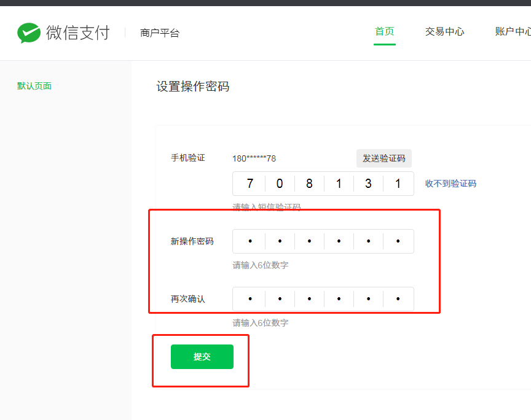Go to the 账户中心 tab

[513, 31]
